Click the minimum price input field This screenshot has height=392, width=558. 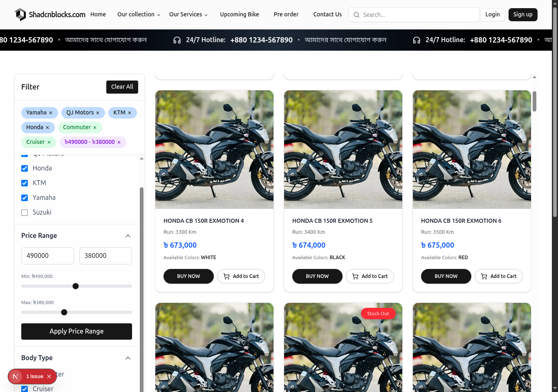(x=48, y=256)
